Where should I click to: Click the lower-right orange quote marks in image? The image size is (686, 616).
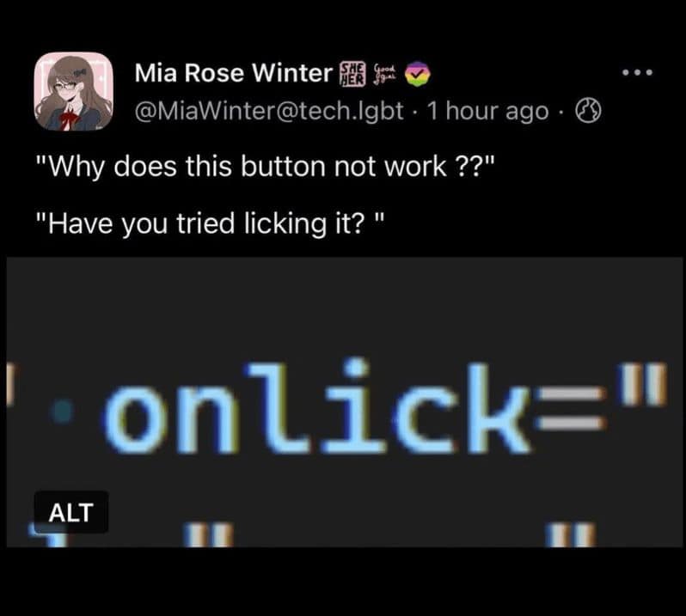pos(573,535)
